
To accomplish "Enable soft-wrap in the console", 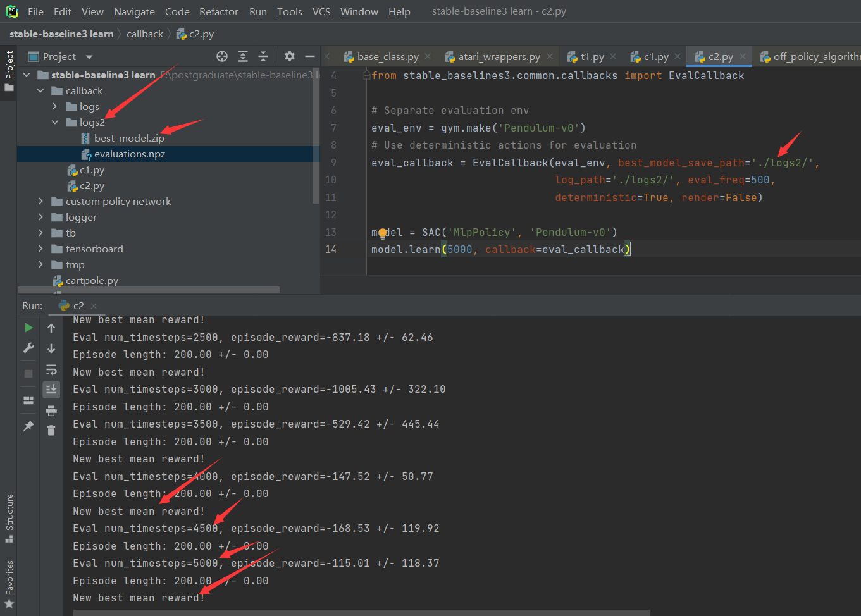I will [51, 369].
